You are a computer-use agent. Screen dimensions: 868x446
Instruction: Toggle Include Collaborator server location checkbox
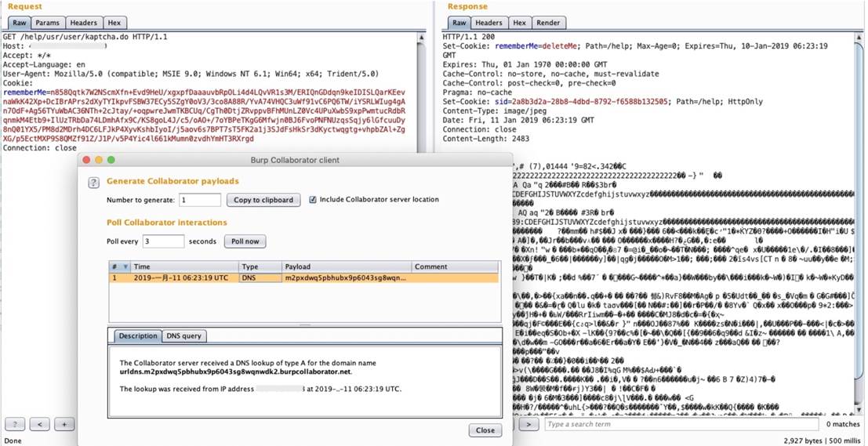coord(313,199)
